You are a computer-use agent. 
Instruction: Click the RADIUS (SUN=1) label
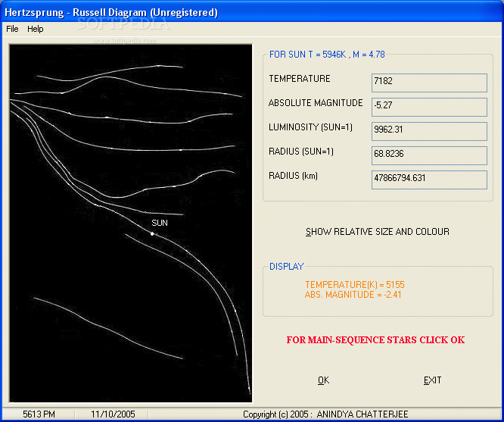(301, 152)
